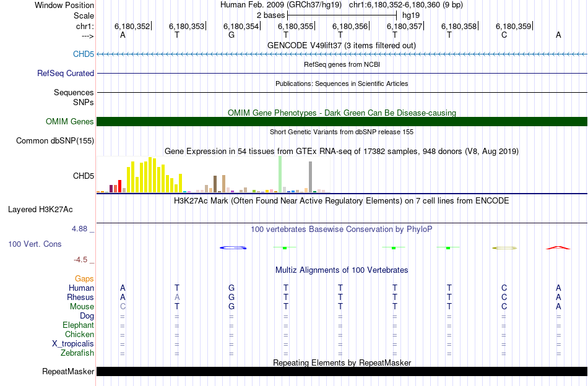This screenshot has height=386, width=588.
Task: Click Repeating Elements by RepeatMasker title
Action: point(342,362)
